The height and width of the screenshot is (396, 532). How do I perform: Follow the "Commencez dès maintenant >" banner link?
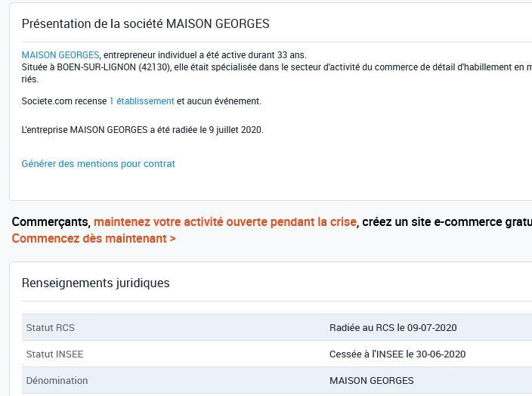point(94,239)
